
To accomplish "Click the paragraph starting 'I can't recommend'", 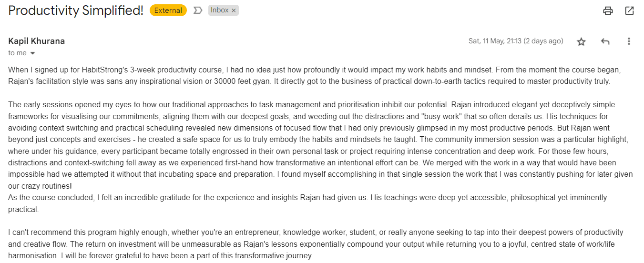I will point(316,244).
